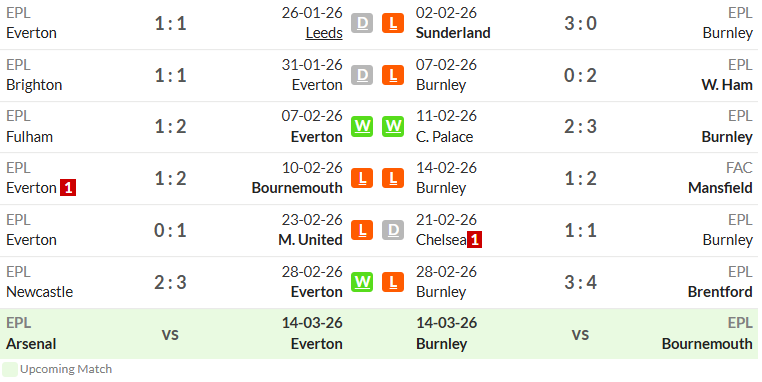Open the underlined Leeds team link

[324, 33]
